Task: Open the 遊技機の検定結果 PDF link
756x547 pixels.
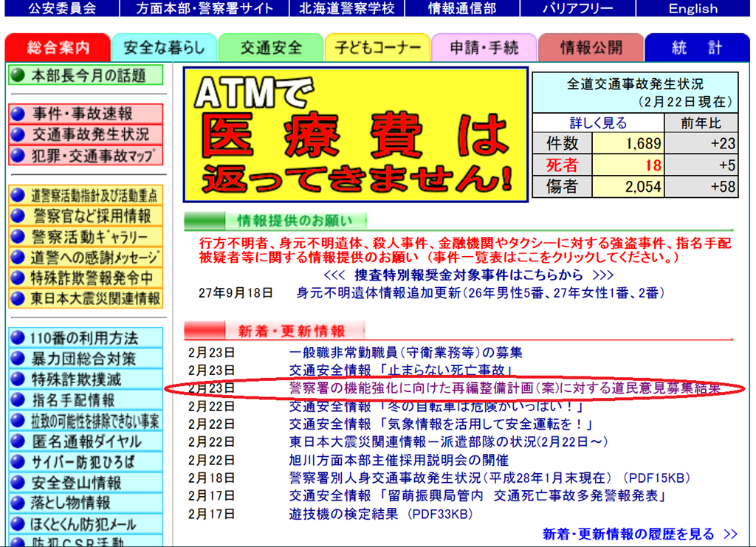Action: point(380,514)
